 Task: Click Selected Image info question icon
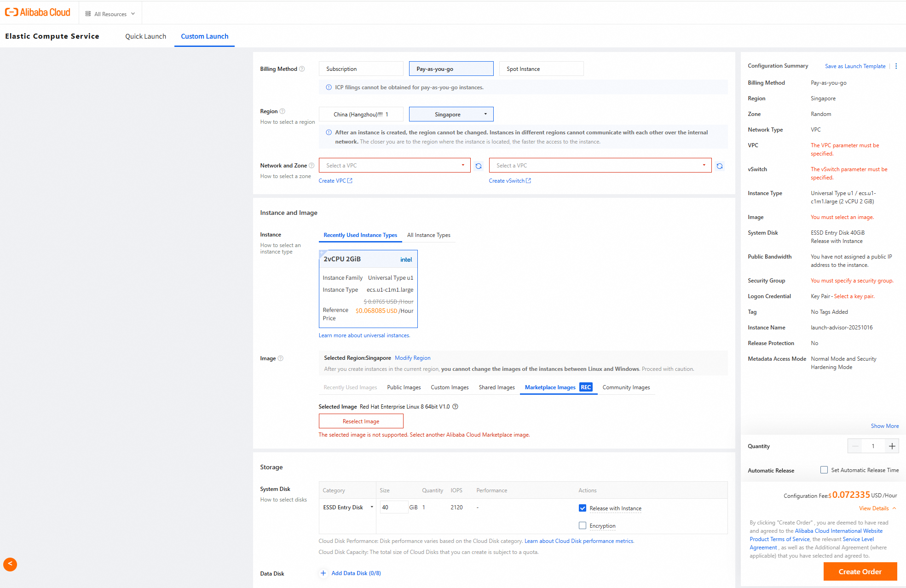[x=455, y=407]
